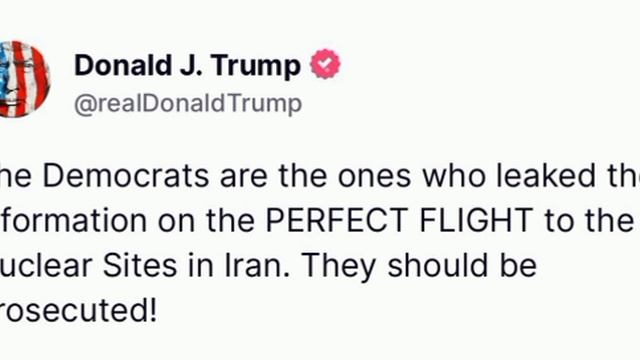The image size is (640, 360).
Task: Click the word are after Democrats
Action: pos(244,176)
